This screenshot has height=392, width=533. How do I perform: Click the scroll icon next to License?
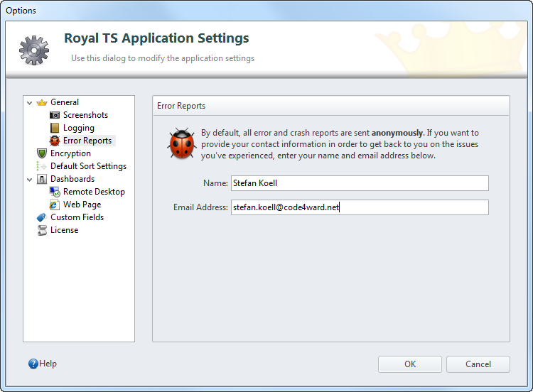(x=42, y=230)
